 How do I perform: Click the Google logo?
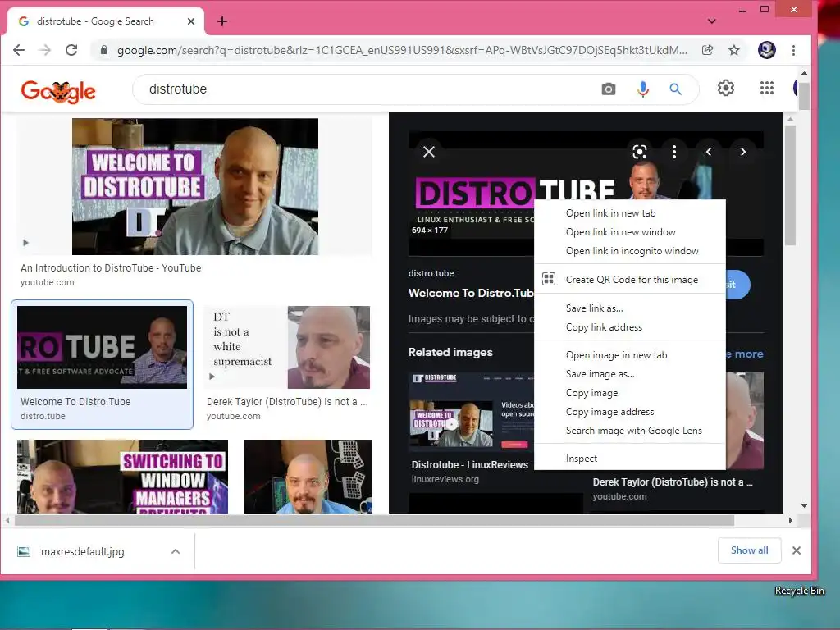coord(58,91)
